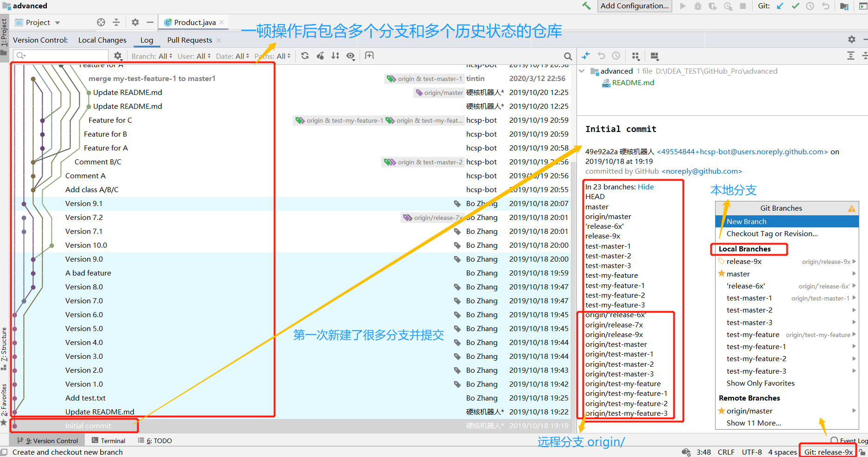Click the Add Configuration... button

(634, 6)
